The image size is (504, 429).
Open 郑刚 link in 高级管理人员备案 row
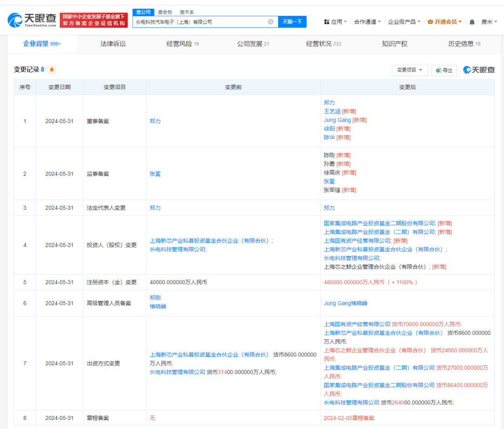(x=155, y=297)
